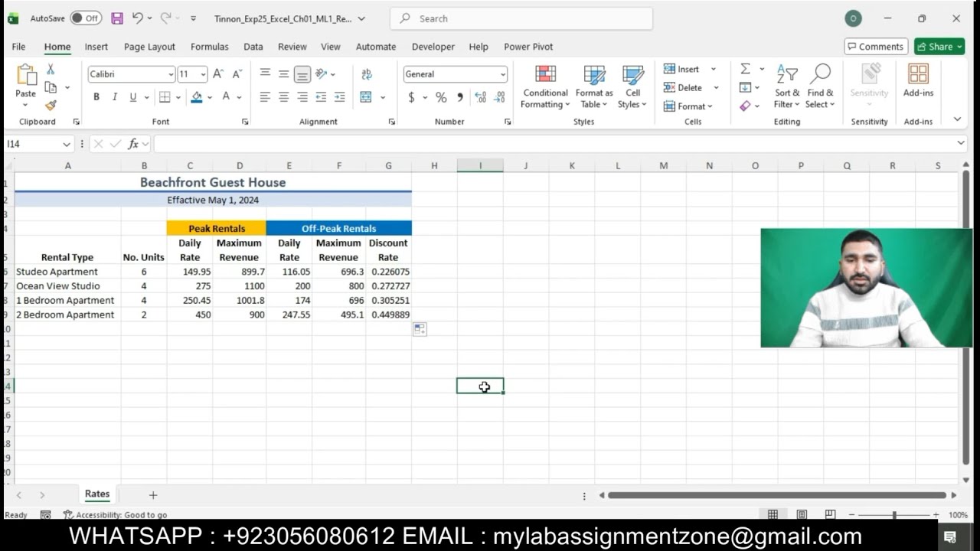Select the Rates sheet tab

point(97,494)
